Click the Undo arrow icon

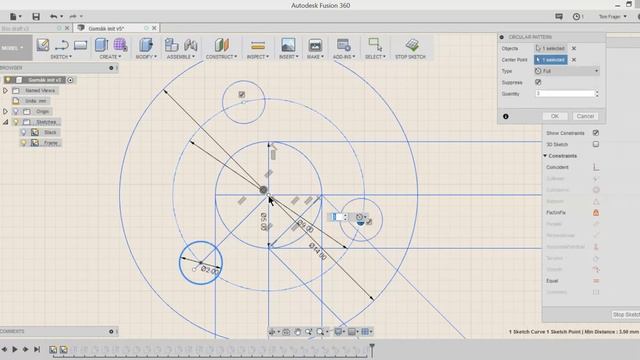(53, 16)
